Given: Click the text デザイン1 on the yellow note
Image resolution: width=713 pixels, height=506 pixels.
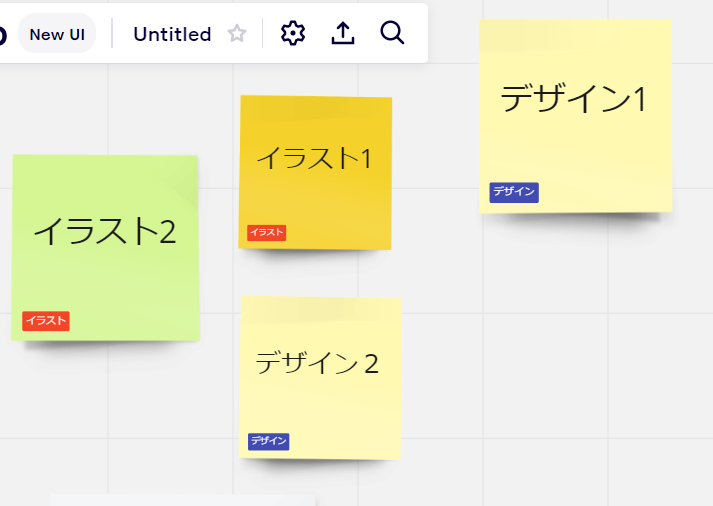Looking at the screenshot, I should 574,99.
